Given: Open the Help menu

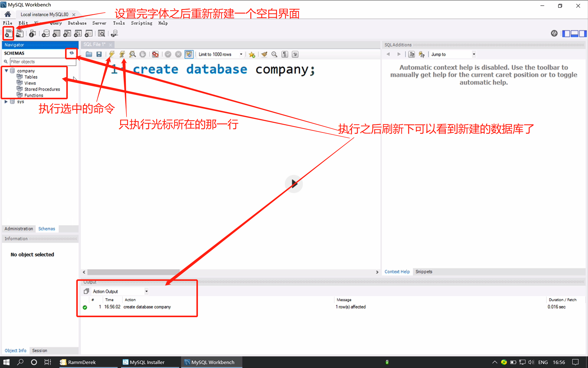Looking at the screenshot, I should 163,23.
